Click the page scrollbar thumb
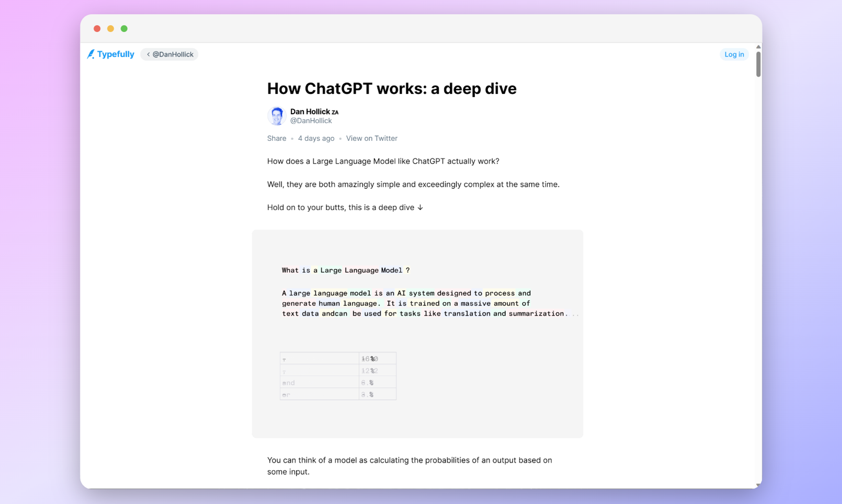The width and height of the screenshot is (842, 504). [758, 64]
